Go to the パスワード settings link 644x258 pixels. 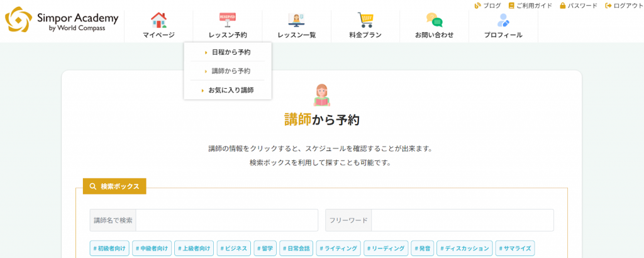point(579,6)
